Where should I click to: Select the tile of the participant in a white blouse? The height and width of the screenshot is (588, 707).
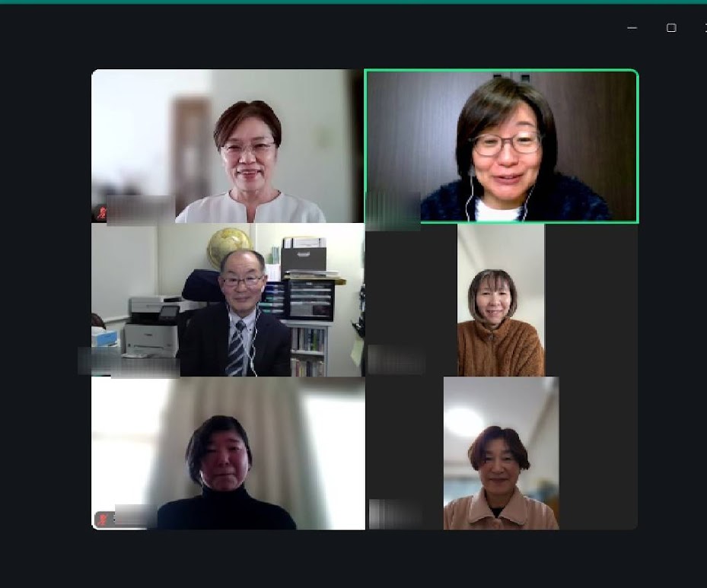click(x=228, y=146)
